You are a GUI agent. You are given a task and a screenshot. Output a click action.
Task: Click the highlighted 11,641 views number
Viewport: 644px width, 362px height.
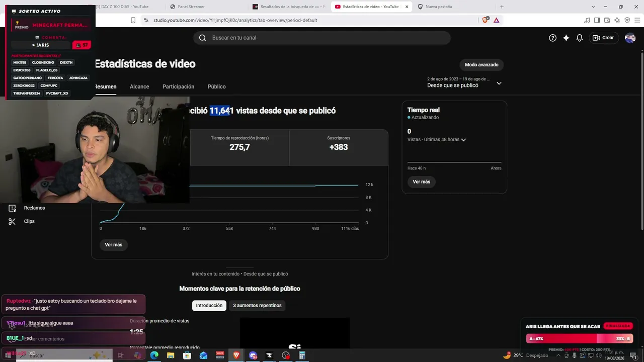pos(222,111)
